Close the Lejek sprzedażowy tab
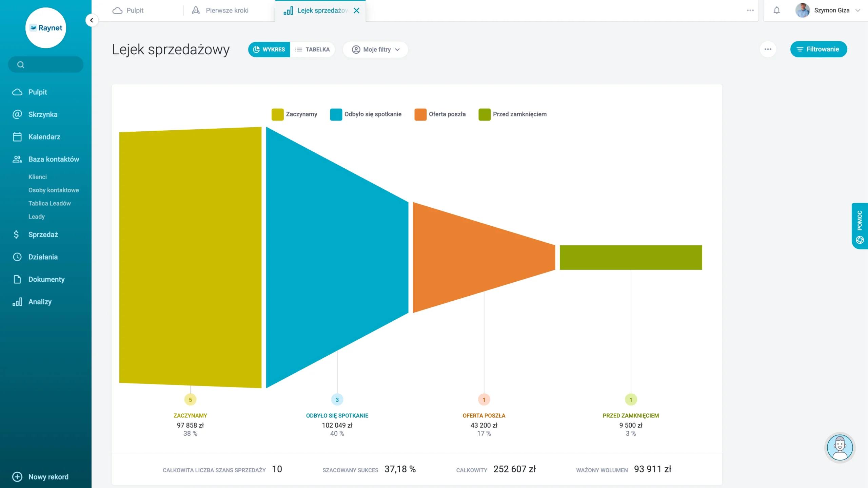 click(x=356, y=11)
